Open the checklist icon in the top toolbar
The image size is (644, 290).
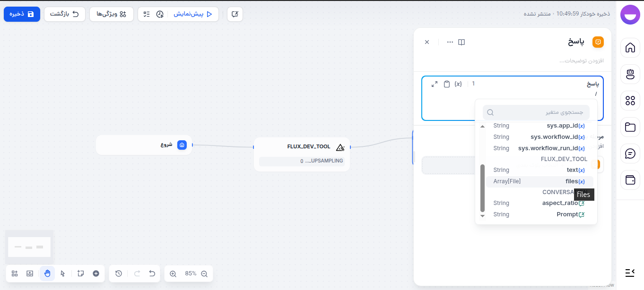(x=148, y=14)
